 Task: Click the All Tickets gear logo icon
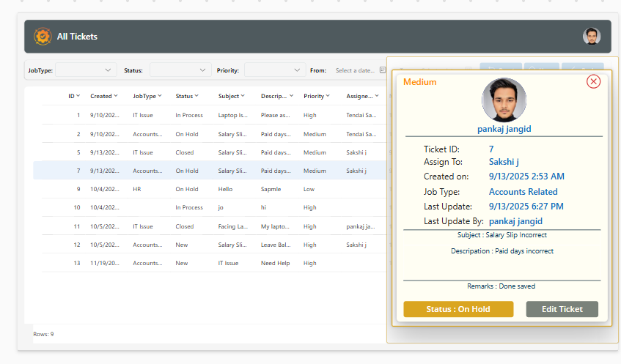coord(43,37)
